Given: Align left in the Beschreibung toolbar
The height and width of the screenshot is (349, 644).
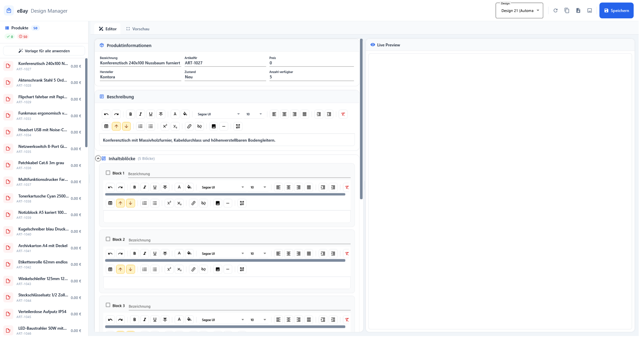Looking at the screenshot, I should [274, 114].
